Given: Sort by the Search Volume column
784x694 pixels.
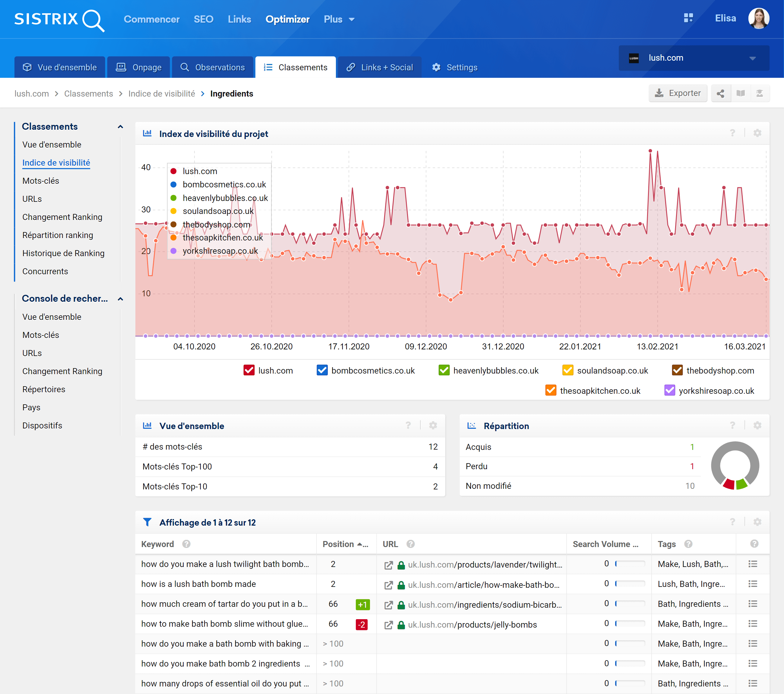Looking at the screenshot, I should click(605, 544).
